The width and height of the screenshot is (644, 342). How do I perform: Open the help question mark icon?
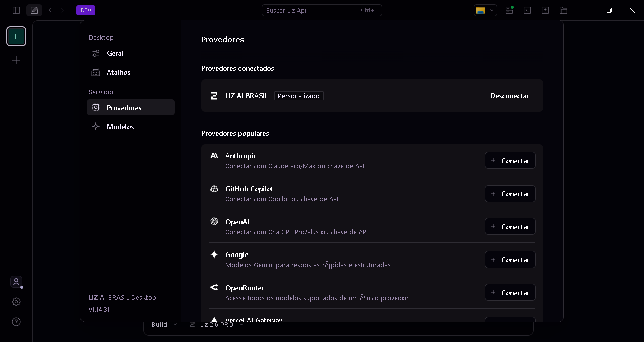pyautogui.click(x=16, y=322)
